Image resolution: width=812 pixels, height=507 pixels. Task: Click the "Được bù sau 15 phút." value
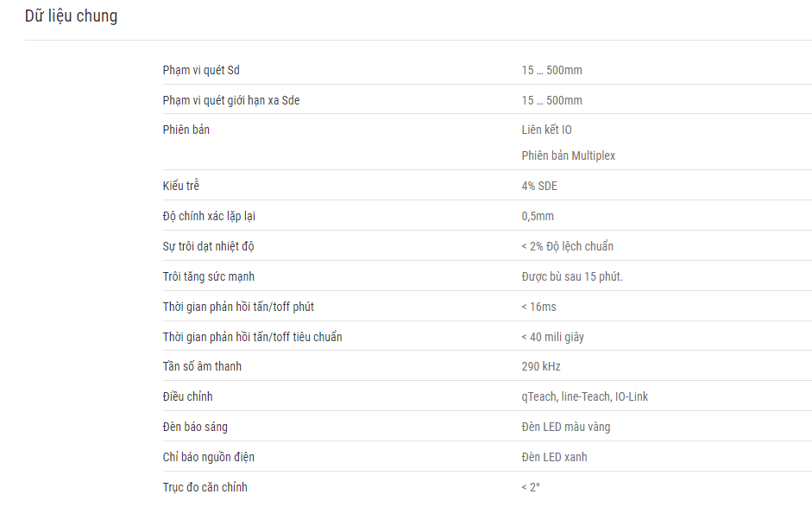tap(572, 277)
